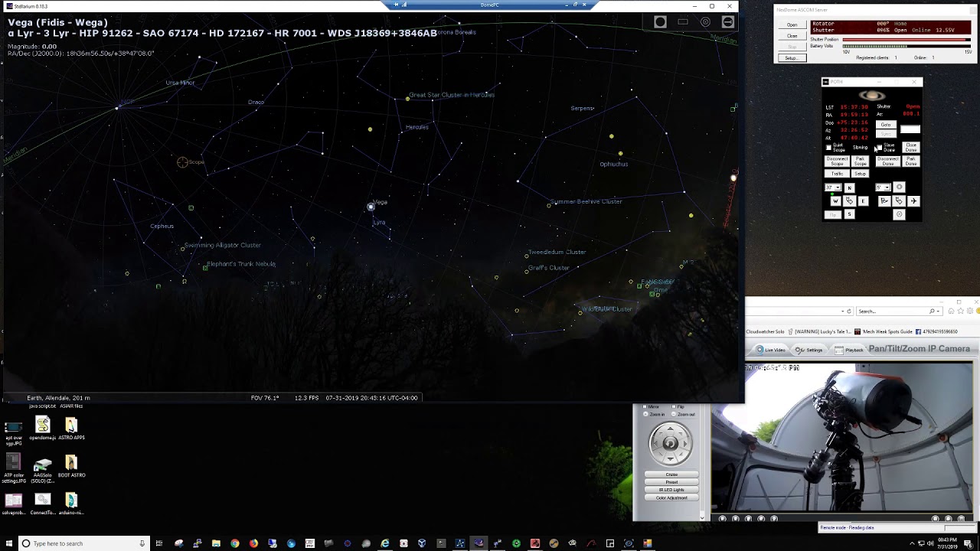Select Zoom out radio button
Viewport: 980px width, 551px height.
click(674, 414)
